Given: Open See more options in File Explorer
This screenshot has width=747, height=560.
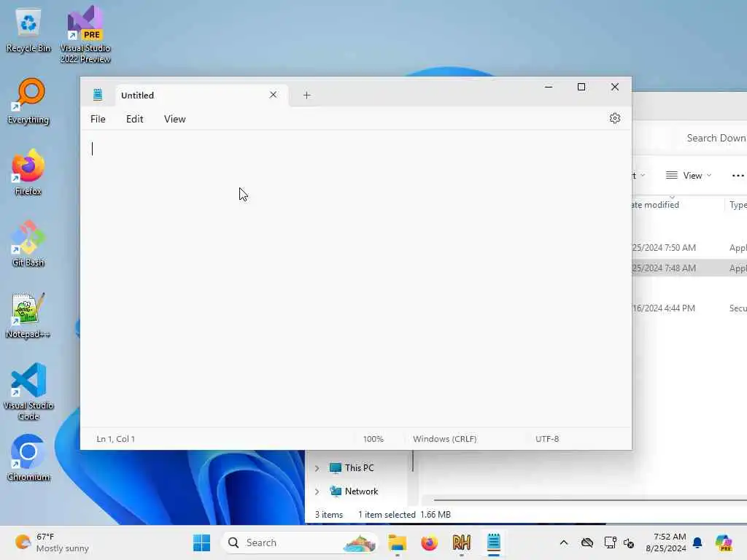Looking at the screenshot, I should 738,176.
